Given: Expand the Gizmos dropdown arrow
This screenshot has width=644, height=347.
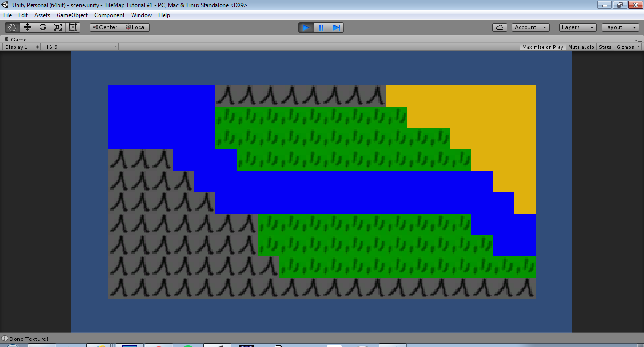Looking at the screenshot, I should pyautogui.click(x=639, y=47).
